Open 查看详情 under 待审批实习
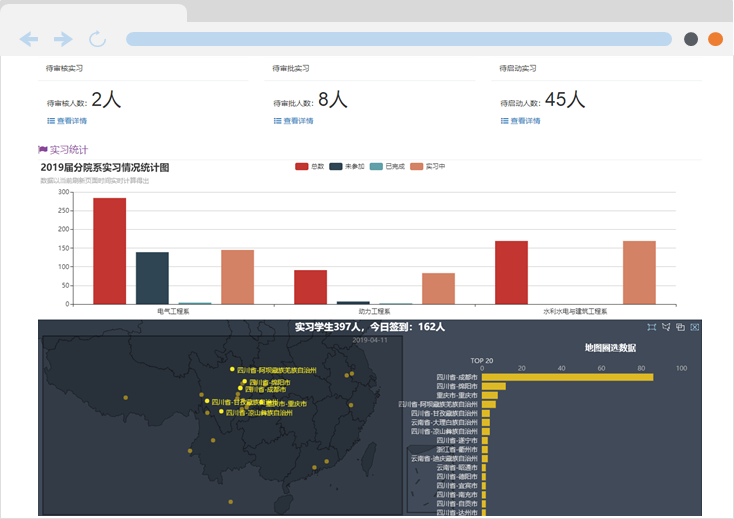Screen dimensions: 734x519 [x=293, y=121]
